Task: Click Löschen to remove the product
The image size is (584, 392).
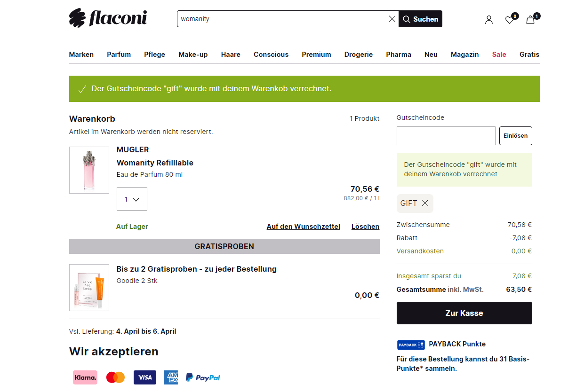Action: click(x=365, y=227)
